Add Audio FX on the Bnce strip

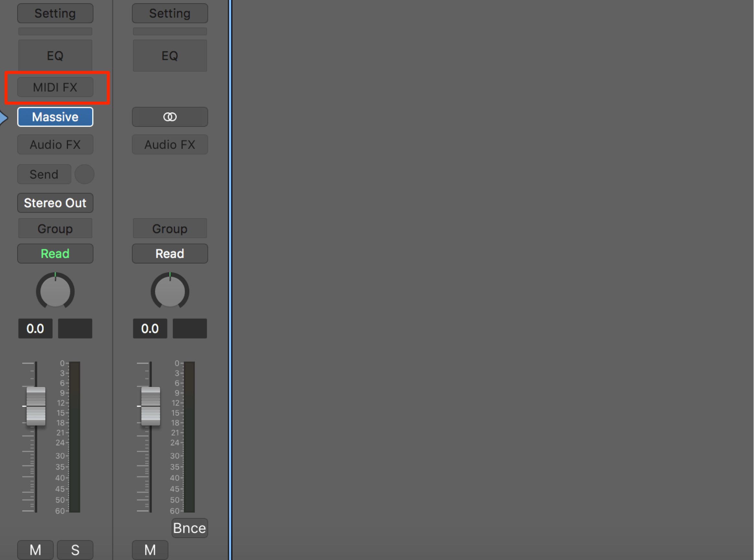click(170, 145)
